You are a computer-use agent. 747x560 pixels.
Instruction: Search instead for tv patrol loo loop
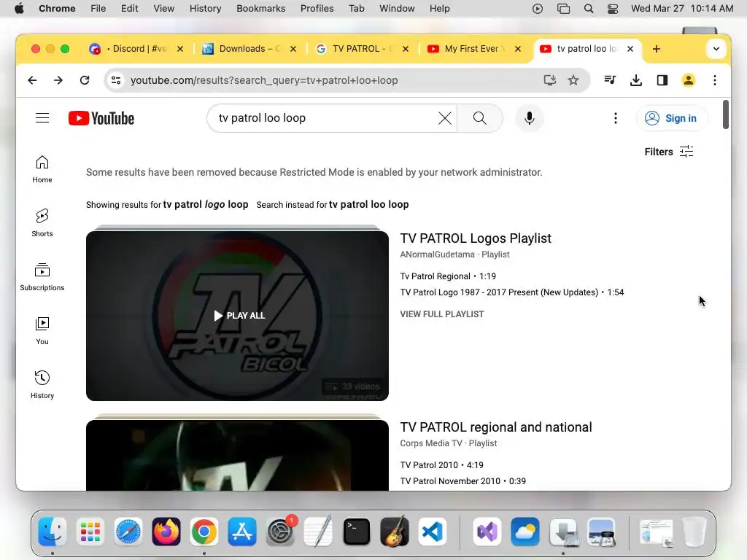coord(368,204)
